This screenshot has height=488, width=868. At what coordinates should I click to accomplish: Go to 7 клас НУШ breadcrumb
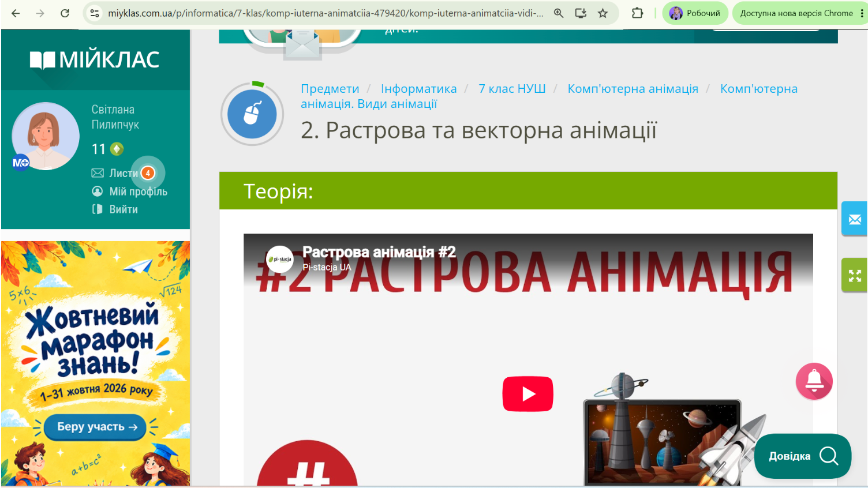(512, 89)
